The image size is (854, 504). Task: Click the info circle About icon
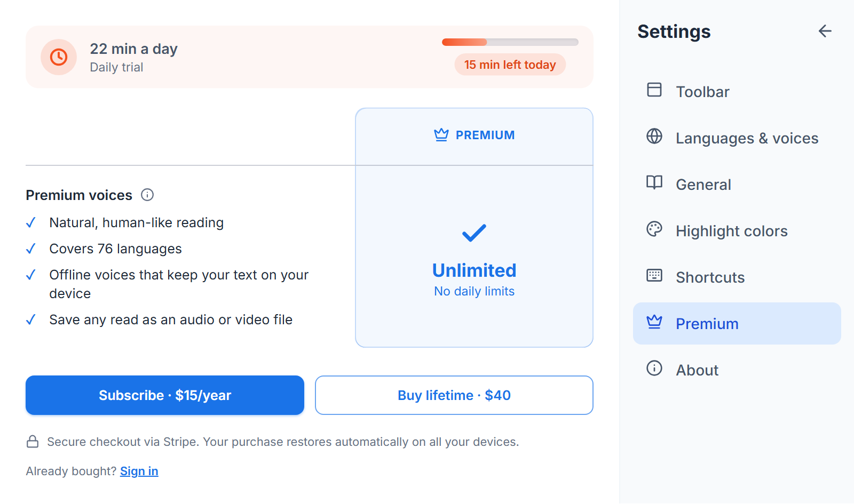tap(654, 368)
